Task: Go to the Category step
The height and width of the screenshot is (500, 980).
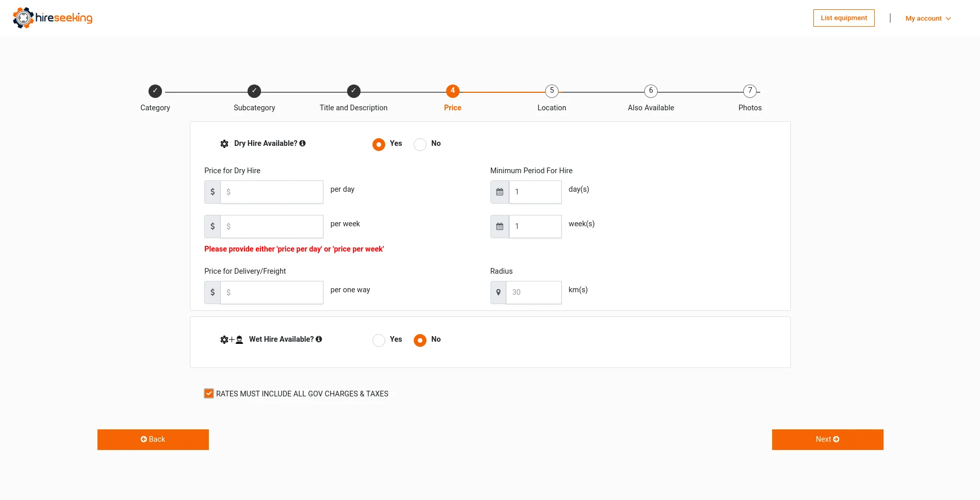Action: (155, 91)
